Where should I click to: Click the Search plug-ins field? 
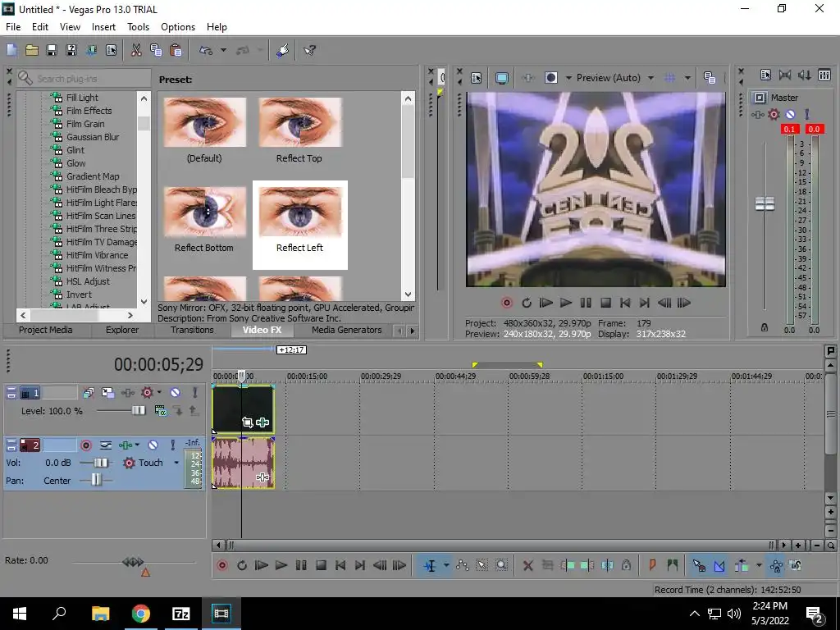(83, 78)
